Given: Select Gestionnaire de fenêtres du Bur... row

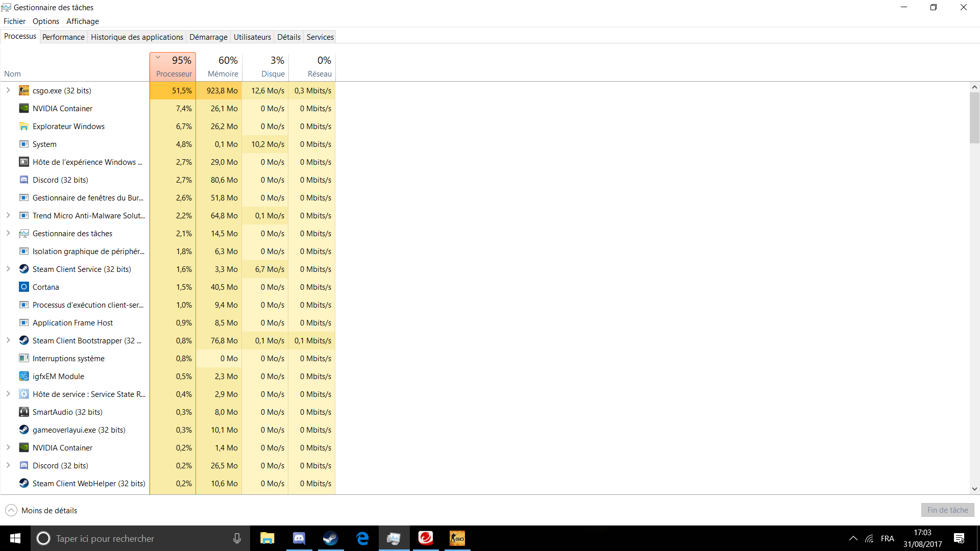Looking at the screenshot, I should pyautogui.click(x=168, y=198).
